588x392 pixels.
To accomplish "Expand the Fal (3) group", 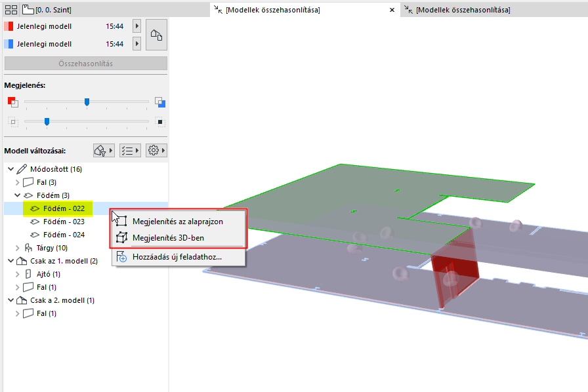I will [x=17, y=182].
